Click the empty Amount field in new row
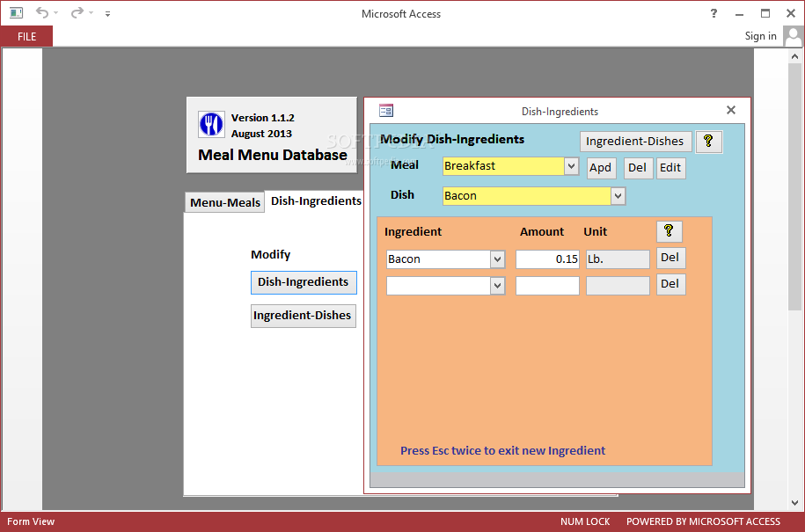This screenshot has width=805, height=532. (547, 286)
